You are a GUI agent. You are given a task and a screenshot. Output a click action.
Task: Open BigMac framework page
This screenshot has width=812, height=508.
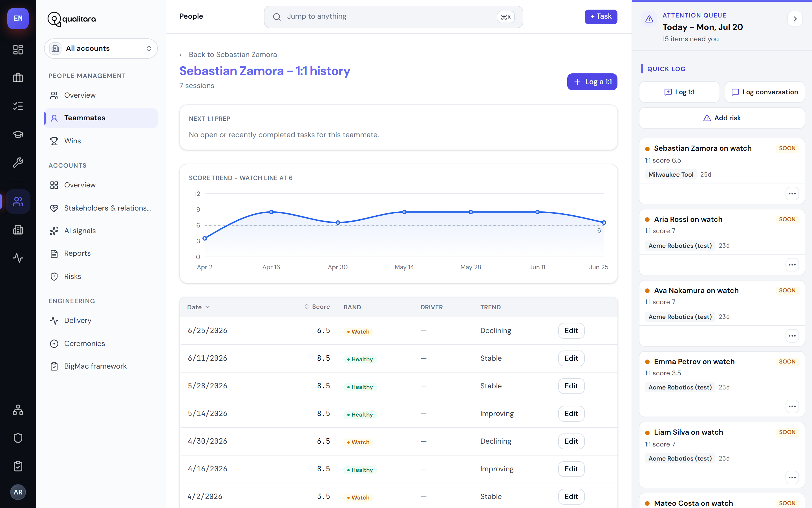101,366
